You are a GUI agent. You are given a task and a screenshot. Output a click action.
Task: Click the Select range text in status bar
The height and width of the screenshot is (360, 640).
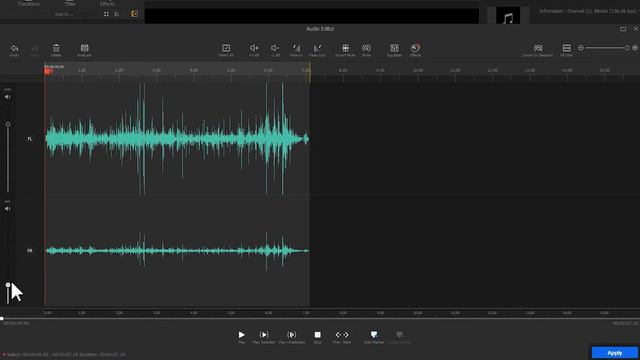(66, 354)
